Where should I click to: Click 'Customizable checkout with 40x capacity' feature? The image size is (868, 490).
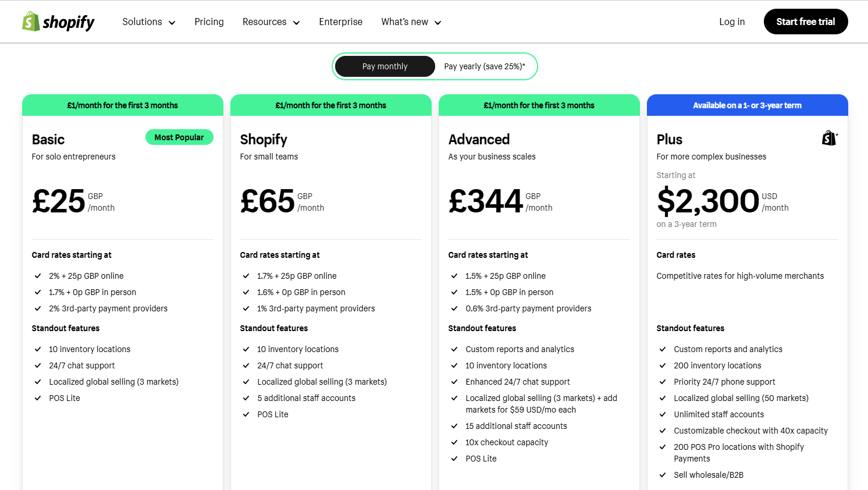tap(750, 431)
